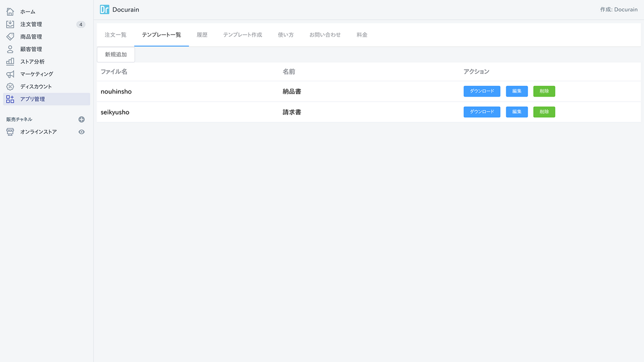Select アプリ管理 in the sidebar
Viewport: 644px width, 362px height.
pyautogui.click(x=46, y=99)
